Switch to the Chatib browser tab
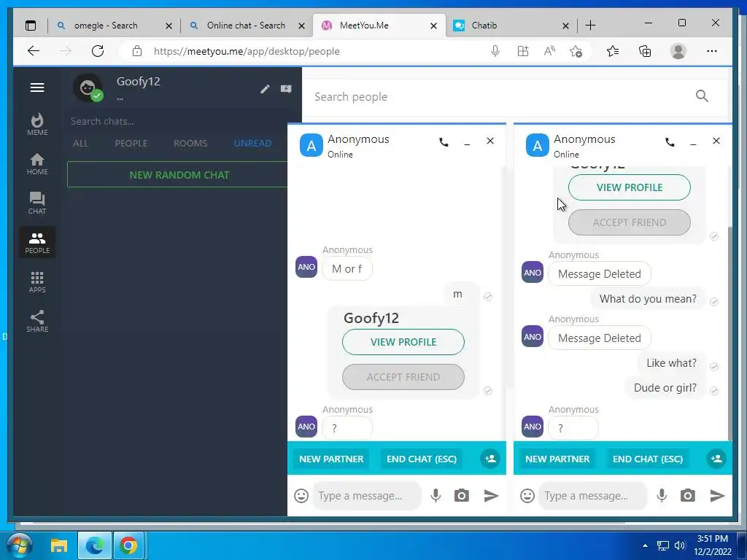 (484, 26)
